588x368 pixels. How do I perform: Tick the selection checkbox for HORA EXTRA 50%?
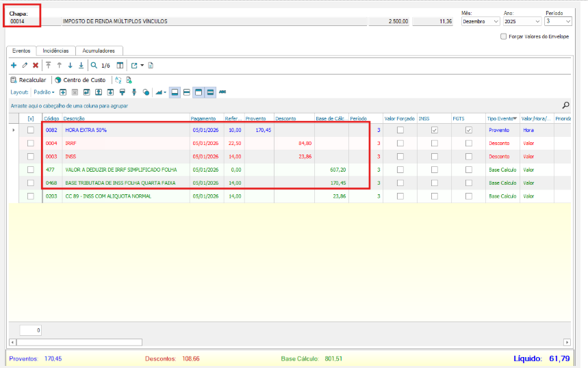pyautogui.click(x=31, y=130)
